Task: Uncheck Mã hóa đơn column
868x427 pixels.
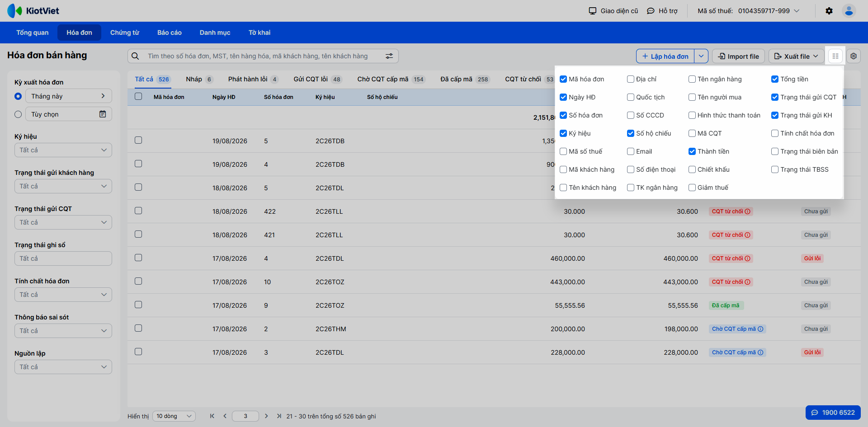Action: click(563, 79)
